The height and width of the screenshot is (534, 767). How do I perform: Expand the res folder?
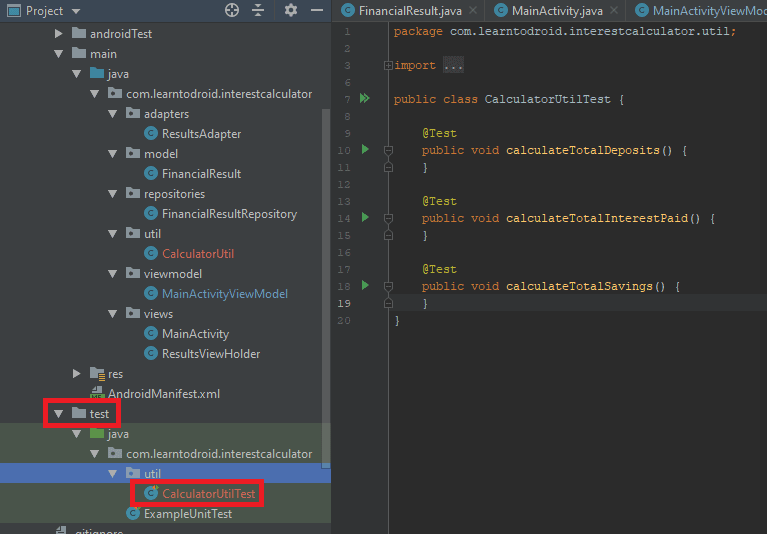pos(77,374)
